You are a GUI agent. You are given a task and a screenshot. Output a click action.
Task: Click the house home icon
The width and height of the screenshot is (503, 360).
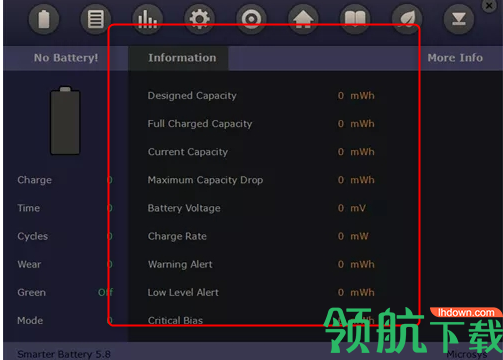click(x=303, y=19)
